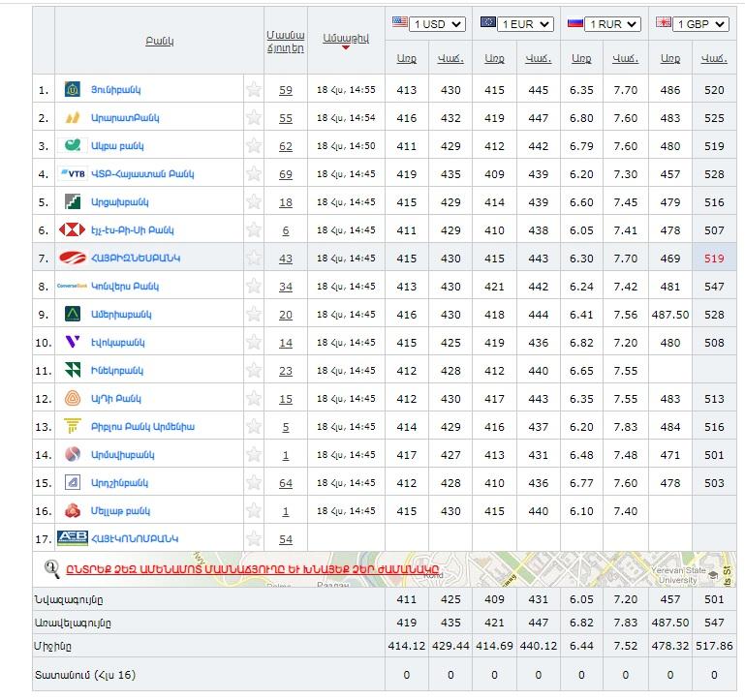Toggle the favorite star for Ardshinbank row
Viewport: 745px width, 700px height.
point(254,483)
